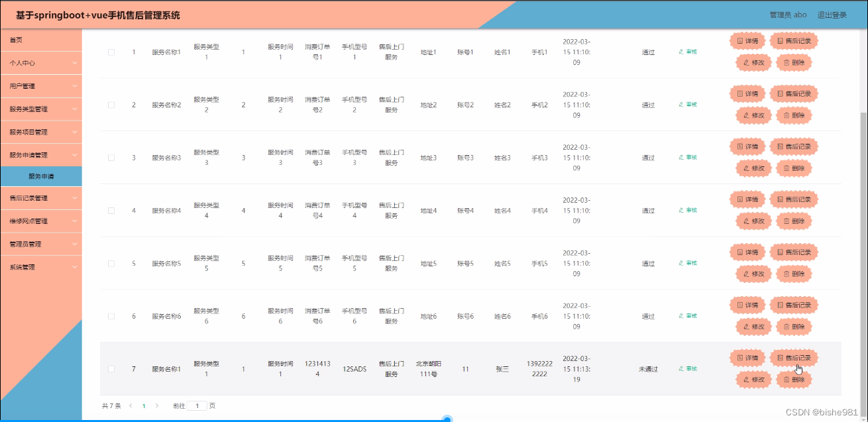The width and height of the screenshot is (868, 422).
Task: Open 详情 for 服务名称5
Action: pos(747,252)
